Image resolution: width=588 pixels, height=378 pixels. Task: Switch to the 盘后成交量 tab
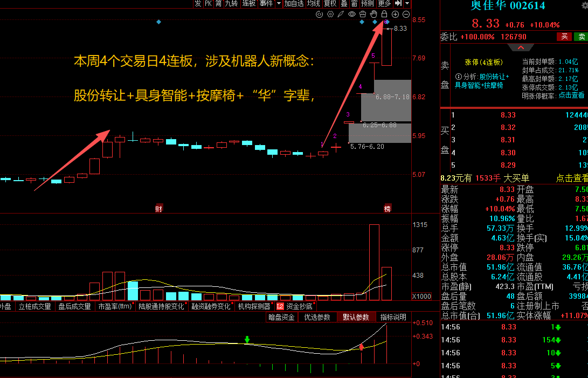click(x=74, y=306)
